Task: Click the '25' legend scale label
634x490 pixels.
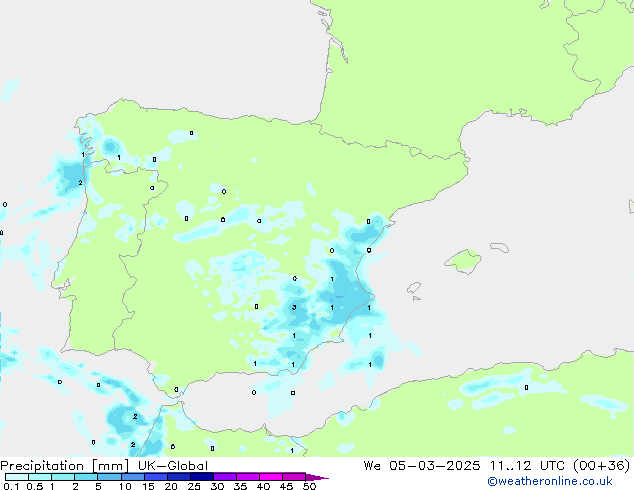Action: click(x=194, y=486)
